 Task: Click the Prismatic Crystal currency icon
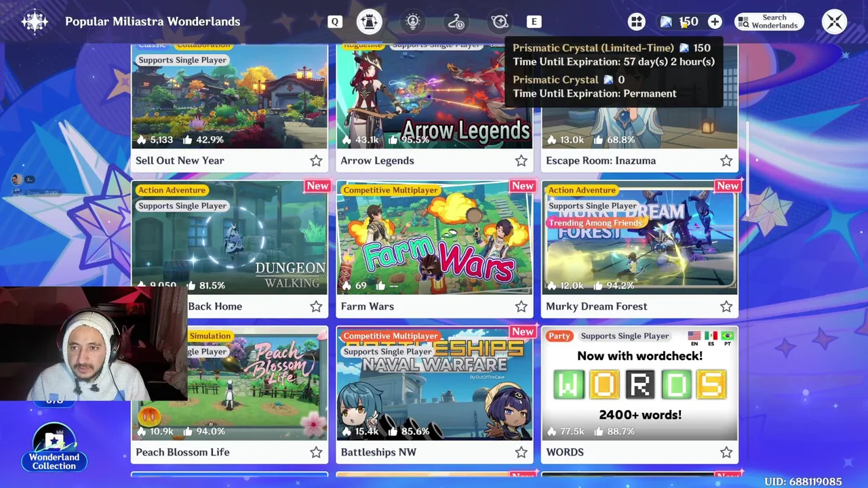pyautogui.click(x=666, y=22)
